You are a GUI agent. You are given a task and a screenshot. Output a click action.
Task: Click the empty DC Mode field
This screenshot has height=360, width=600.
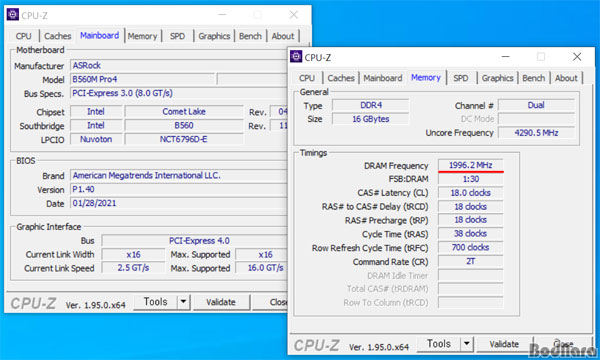(x=536, y=119)
